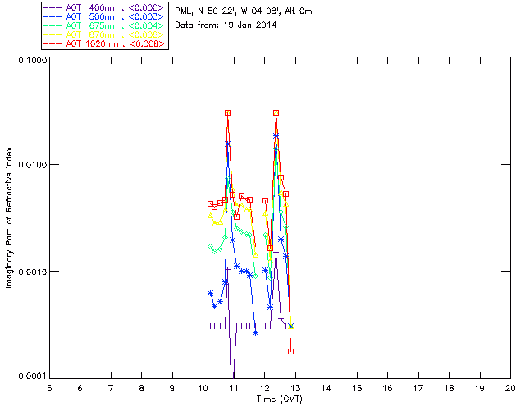Click the AOT 675nm green legend entry
The width and height of the screenshot is (525, 420).
click(104, 25)
